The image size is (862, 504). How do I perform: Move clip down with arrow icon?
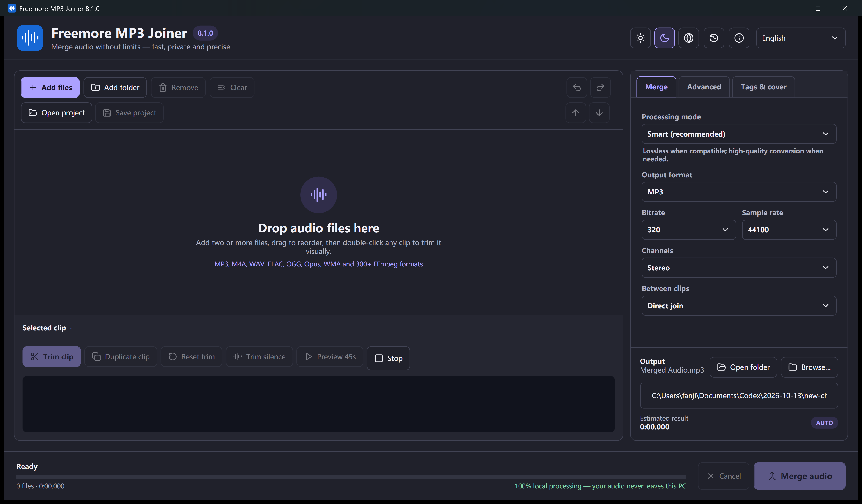(x=599, y=113)
